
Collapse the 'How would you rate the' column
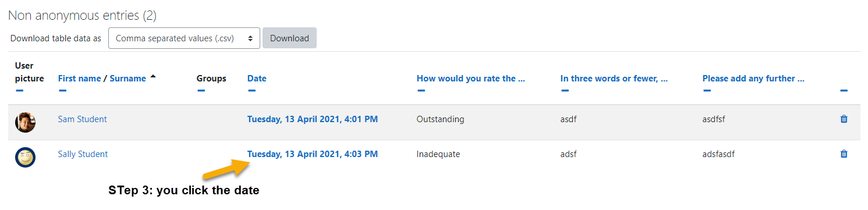(x=421, y=91)
